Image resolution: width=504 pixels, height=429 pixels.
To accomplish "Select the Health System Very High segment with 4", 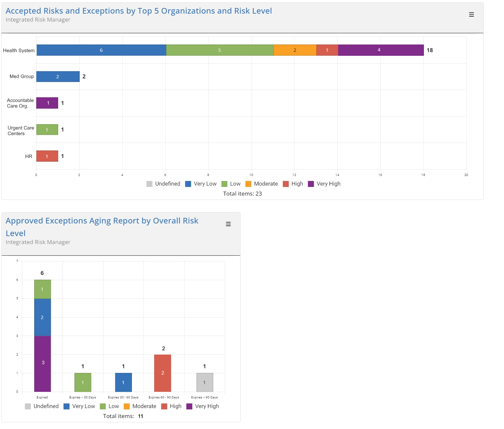I will click(x=381, y=50).
